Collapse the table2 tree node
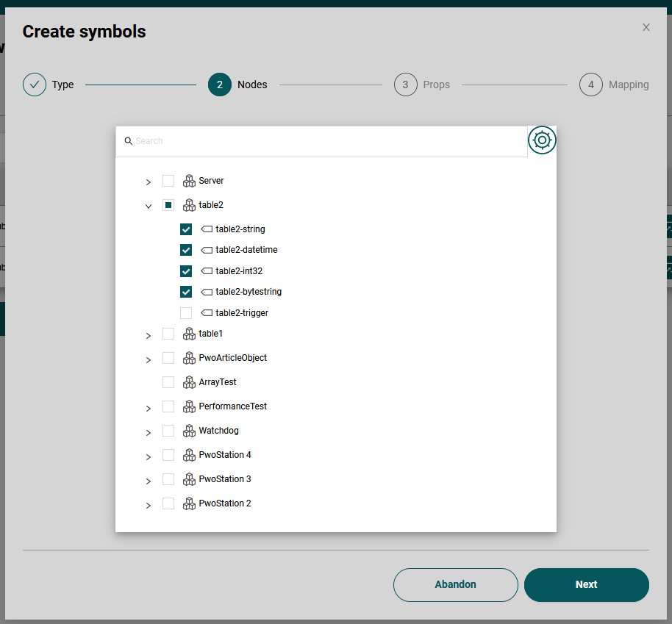The image size is (672, 624). [148, 206]
